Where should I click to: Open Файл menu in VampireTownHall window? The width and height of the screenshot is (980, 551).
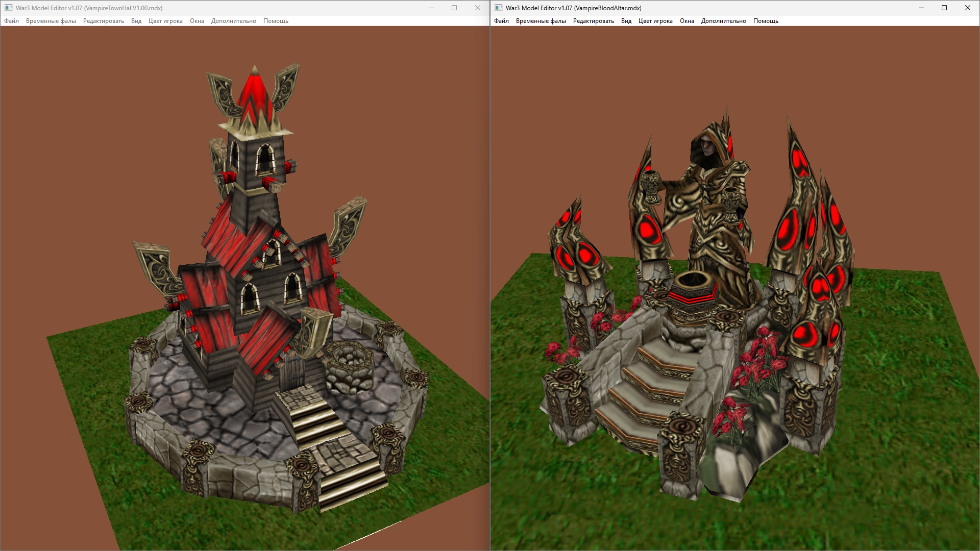pos(11,21)
